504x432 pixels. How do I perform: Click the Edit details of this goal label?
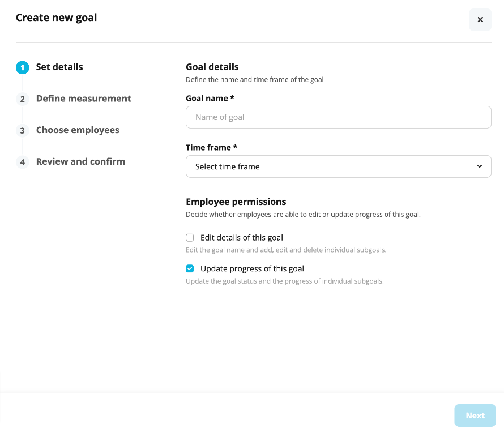pyautogui.click(x=242, y=238)
